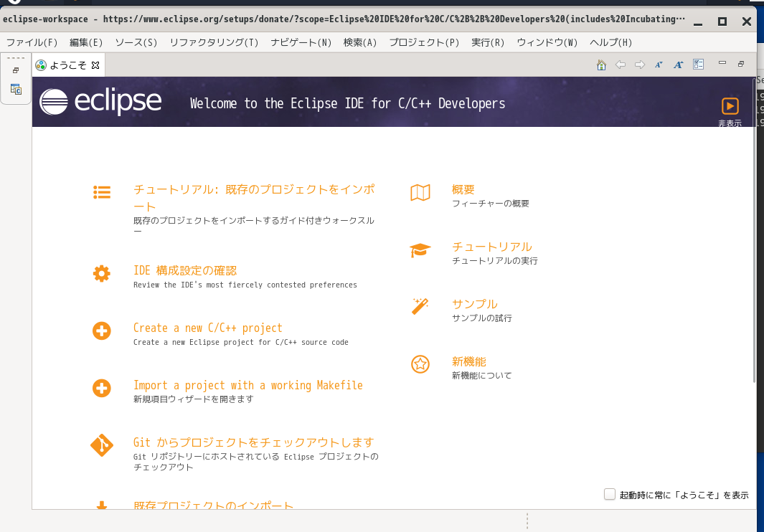Click the text "Create a new Eclipse project for C/C++ source code"

click(241, 343)
